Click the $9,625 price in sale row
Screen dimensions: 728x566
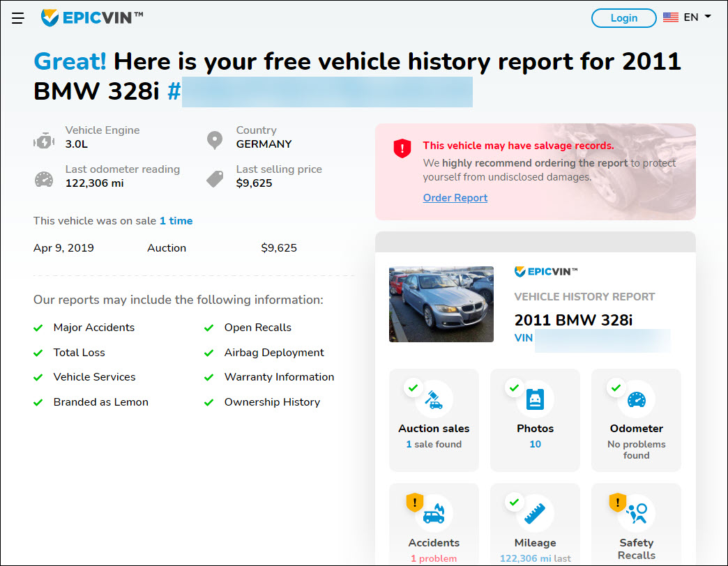tap(278, 248)
